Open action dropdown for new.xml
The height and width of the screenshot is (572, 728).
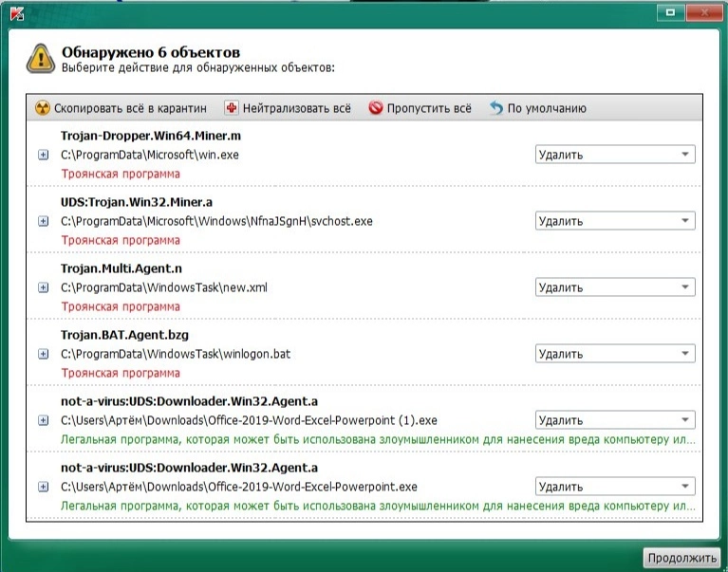[614, 287]
